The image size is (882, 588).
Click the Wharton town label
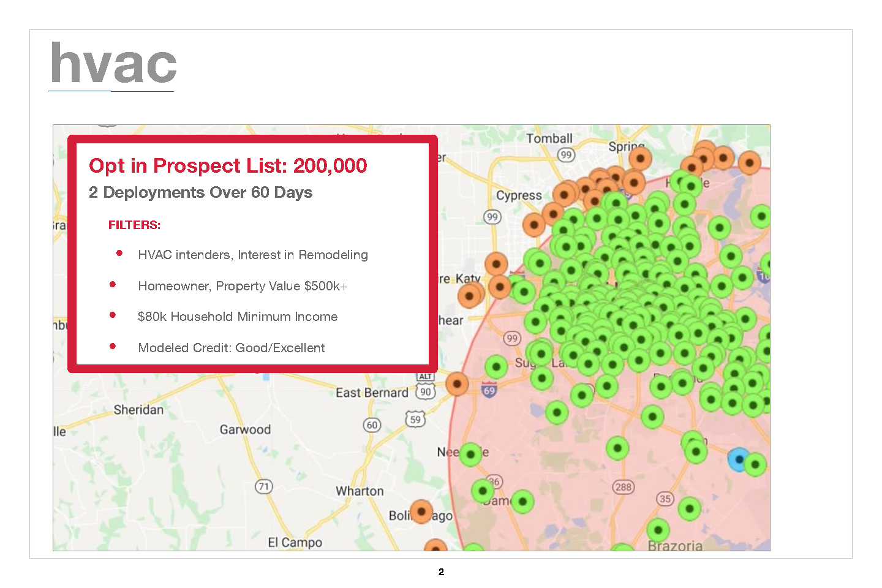click(360, 491)
